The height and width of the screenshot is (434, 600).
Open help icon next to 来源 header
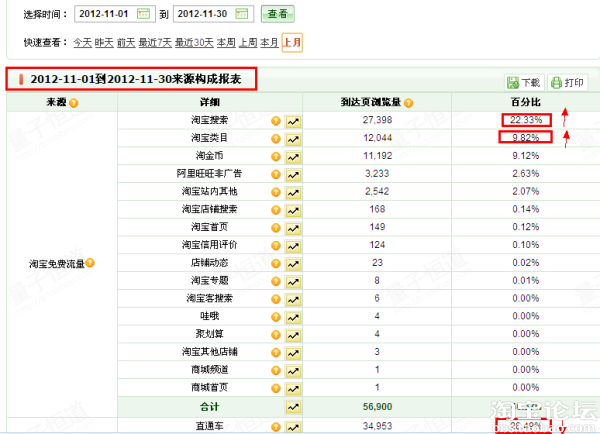73,103
